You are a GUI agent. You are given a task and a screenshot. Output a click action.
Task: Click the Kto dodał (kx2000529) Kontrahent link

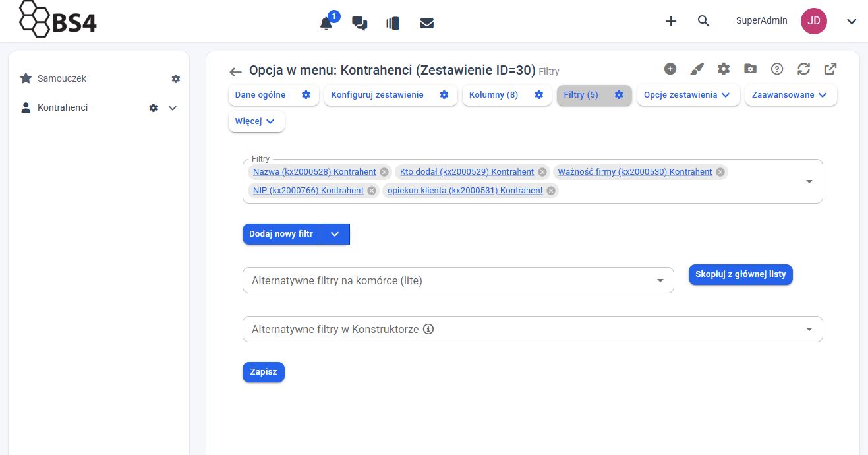(467, 172)
